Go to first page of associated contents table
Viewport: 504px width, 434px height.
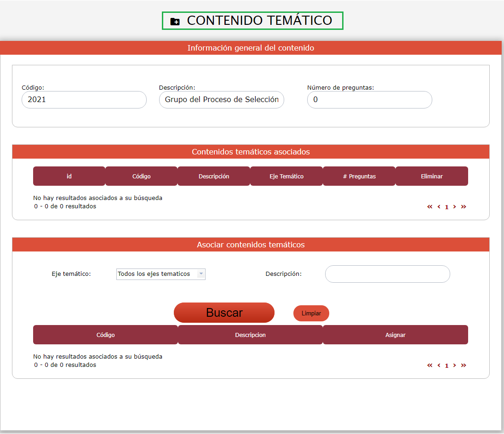[x=430, y=207]
